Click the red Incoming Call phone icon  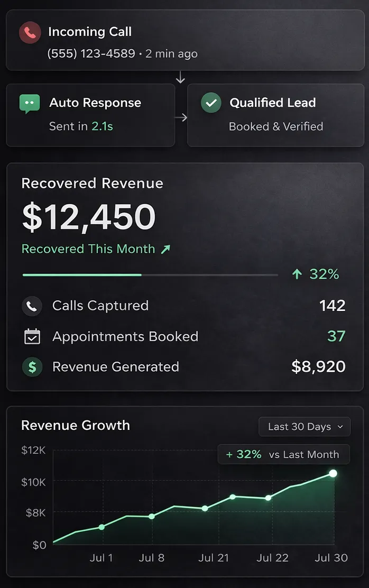click(x=30, y=33)
